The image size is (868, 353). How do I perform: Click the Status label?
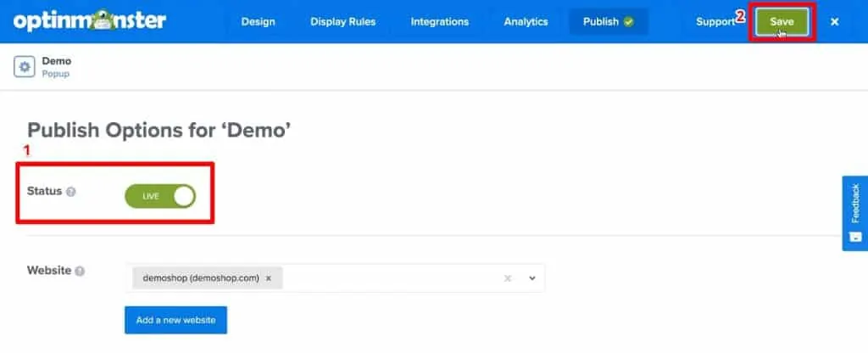click(x=44, y=191)
